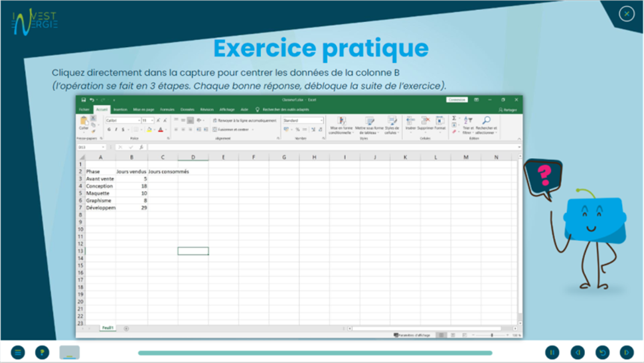644x363 pixels.
Task: Open the course menu hamburger button
Action: pyautogui.click(x=18, y=352)
